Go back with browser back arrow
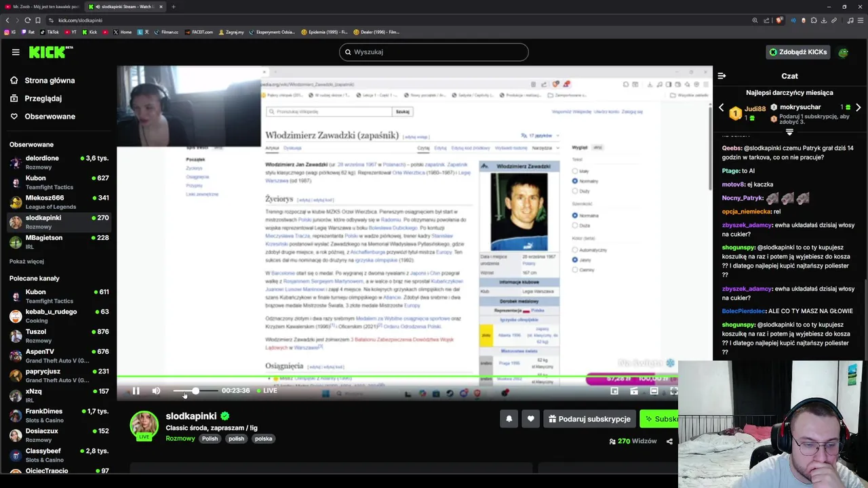This screenshot has width=868, height=488. click(x=7, y=20)
